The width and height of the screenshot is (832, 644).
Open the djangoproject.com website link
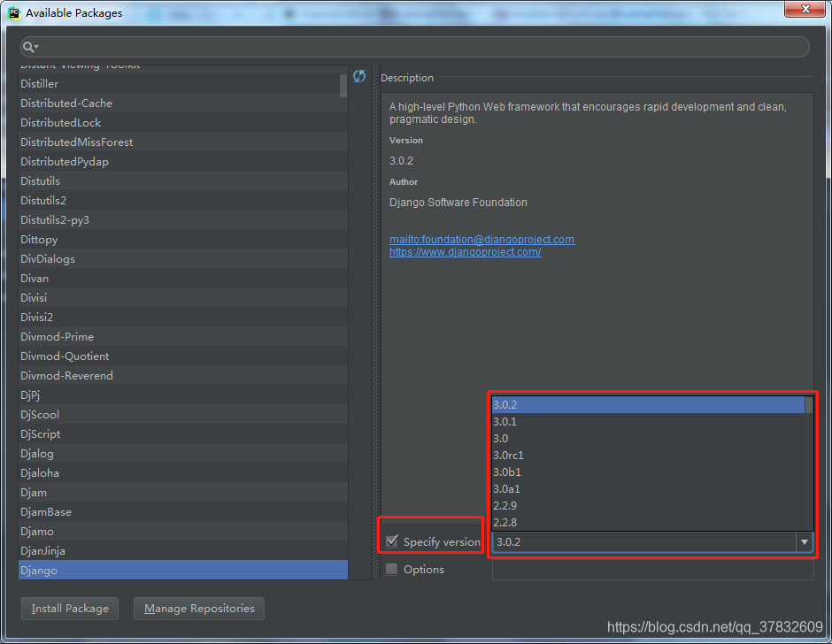pyautogui.click(x=466, y=252)
